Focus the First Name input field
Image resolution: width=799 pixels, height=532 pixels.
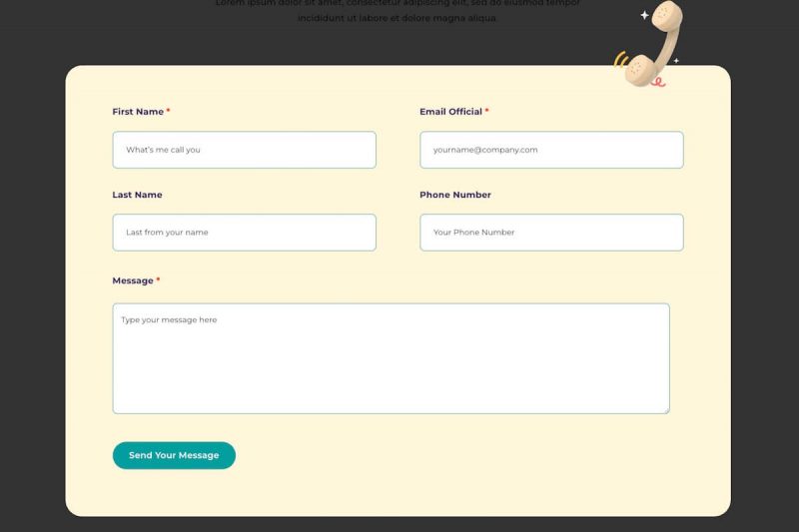244,150
